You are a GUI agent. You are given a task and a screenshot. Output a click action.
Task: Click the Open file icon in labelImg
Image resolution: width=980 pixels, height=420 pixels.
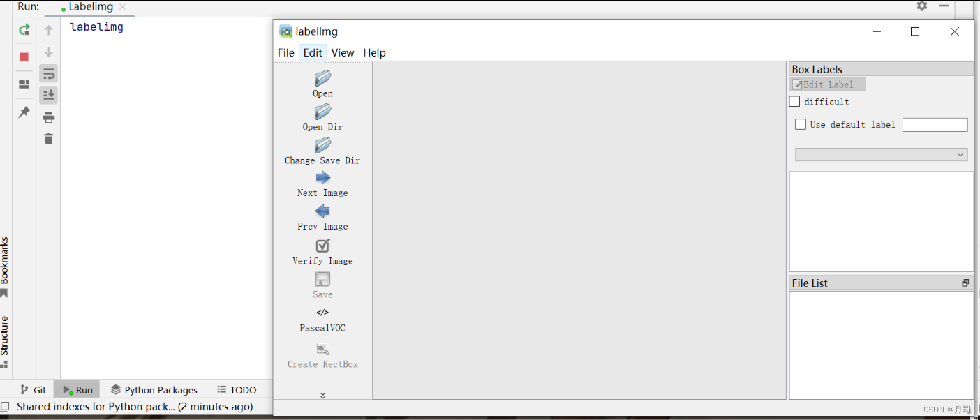pyautogui.click(x=322, y=78)
